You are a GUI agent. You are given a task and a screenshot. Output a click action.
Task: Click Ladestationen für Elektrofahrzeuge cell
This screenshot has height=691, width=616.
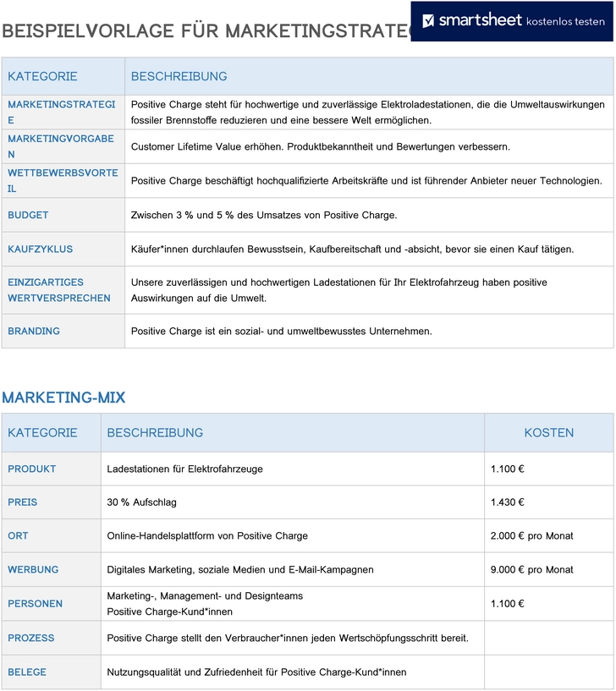293,469
